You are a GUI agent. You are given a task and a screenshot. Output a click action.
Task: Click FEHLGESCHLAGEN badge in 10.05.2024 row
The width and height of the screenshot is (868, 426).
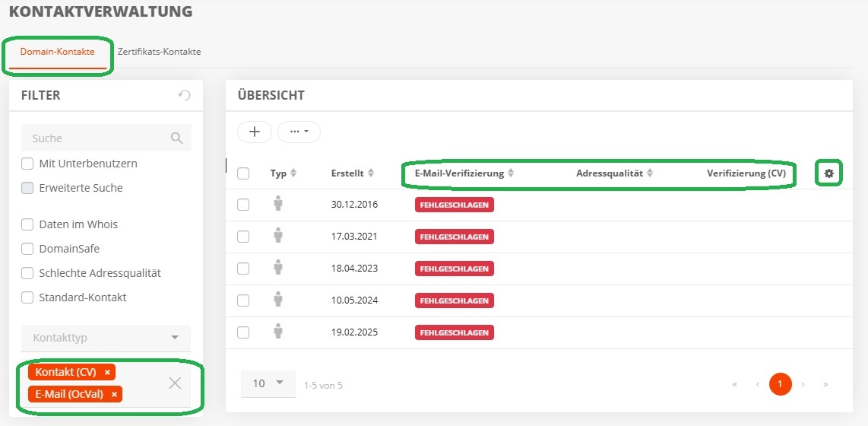454,300
